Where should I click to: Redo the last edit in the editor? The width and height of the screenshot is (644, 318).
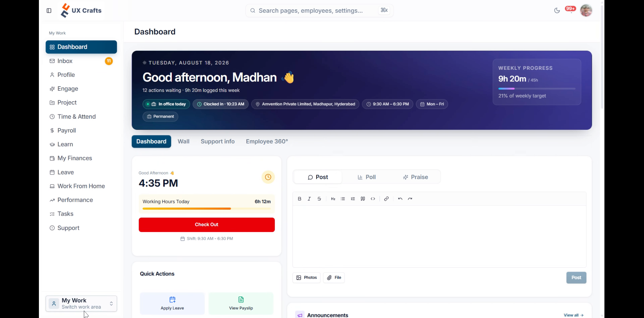coord(410,199)
